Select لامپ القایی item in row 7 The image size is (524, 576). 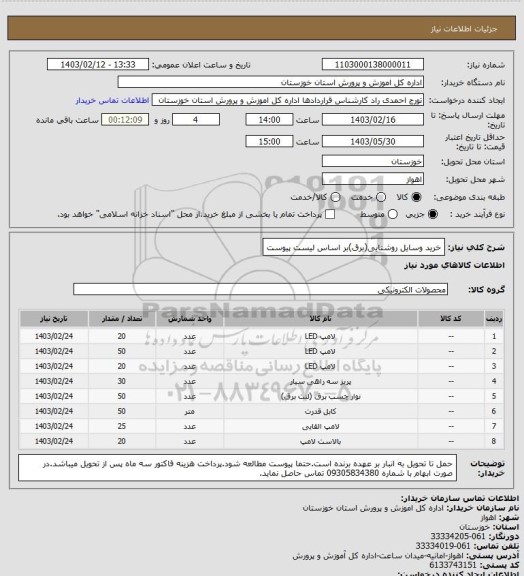click(x=320, y=427)
